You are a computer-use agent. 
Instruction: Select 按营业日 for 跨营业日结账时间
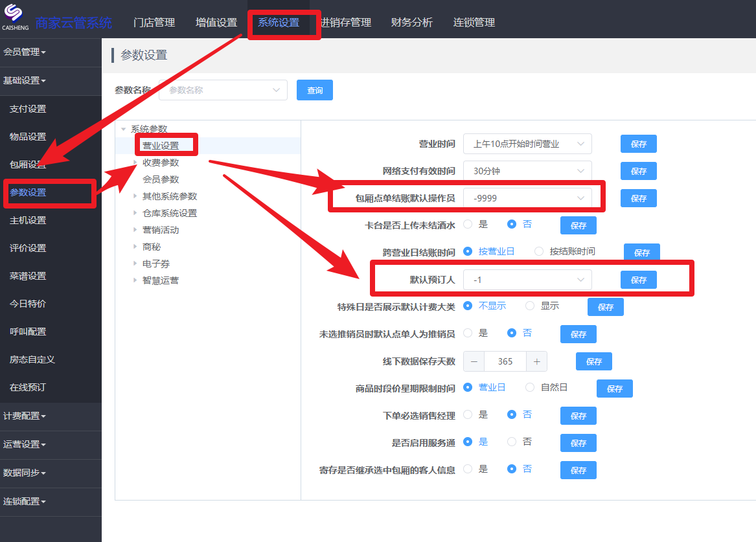click(468, 251)
